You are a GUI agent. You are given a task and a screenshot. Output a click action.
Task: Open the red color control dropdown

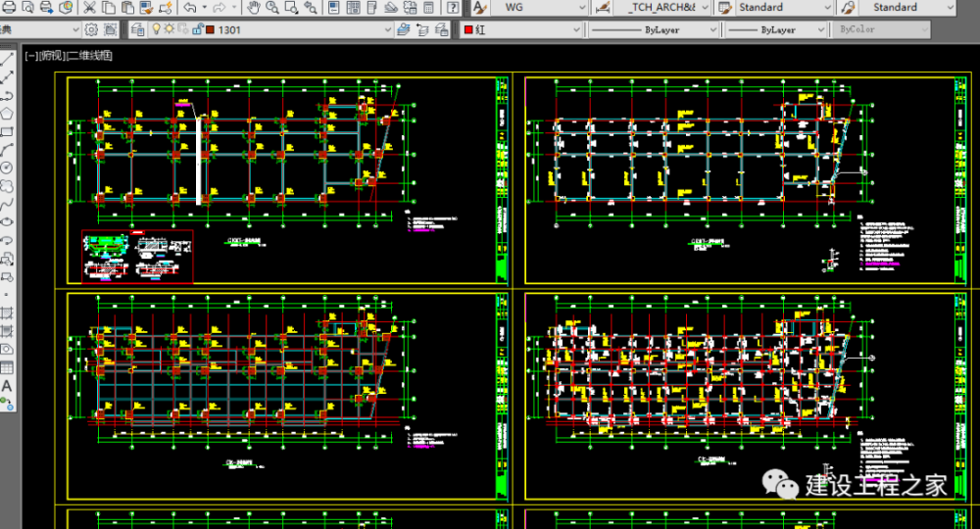click(522, 29)
